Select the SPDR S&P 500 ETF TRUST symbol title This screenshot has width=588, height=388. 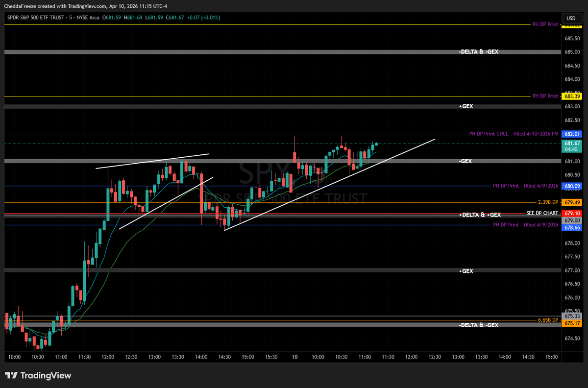tap(37, 18)
